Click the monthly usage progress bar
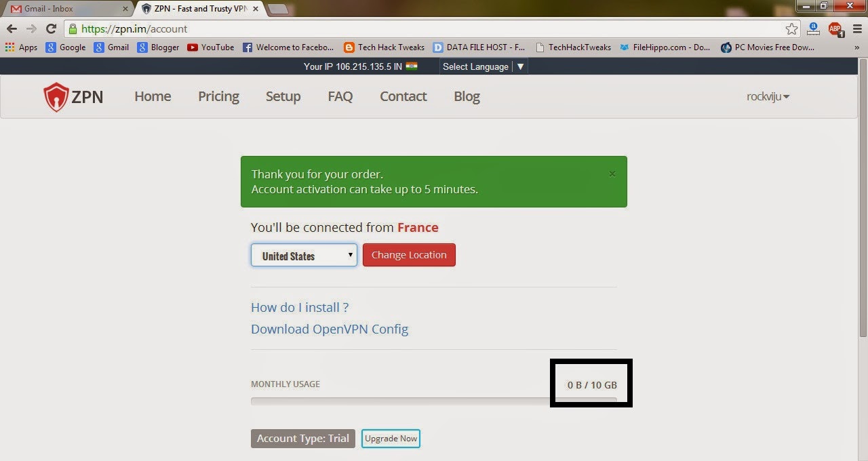 pos(434,401)
